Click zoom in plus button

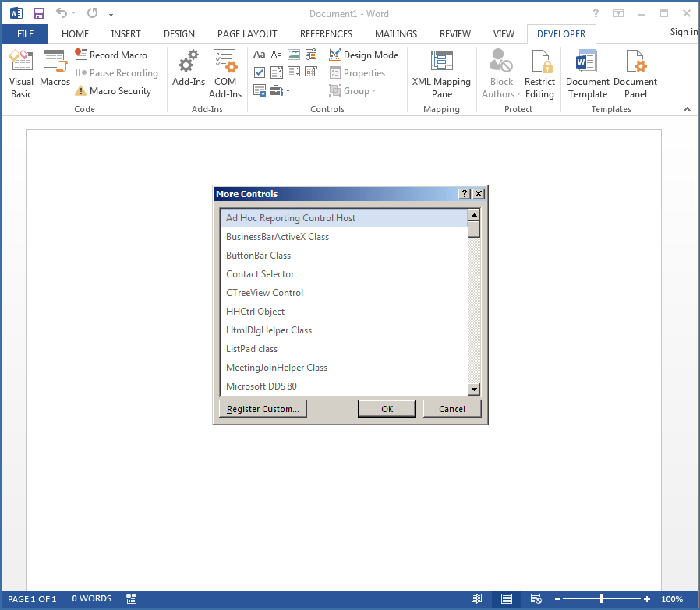646,599
